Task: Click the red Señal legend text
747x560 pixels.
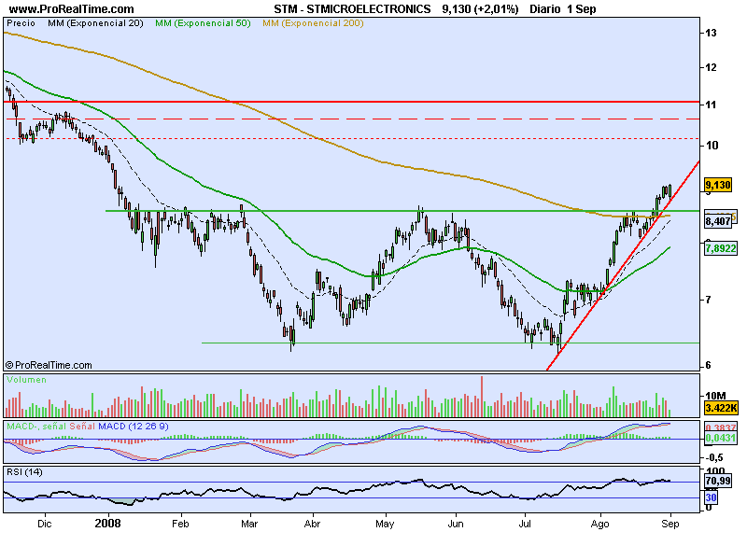Action: click(82, 427)
